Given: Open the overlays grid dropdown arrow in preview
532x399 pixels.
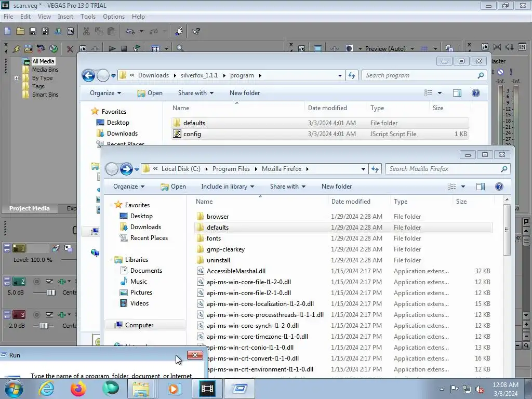Looking at the screenshot, I should point(435,48).
